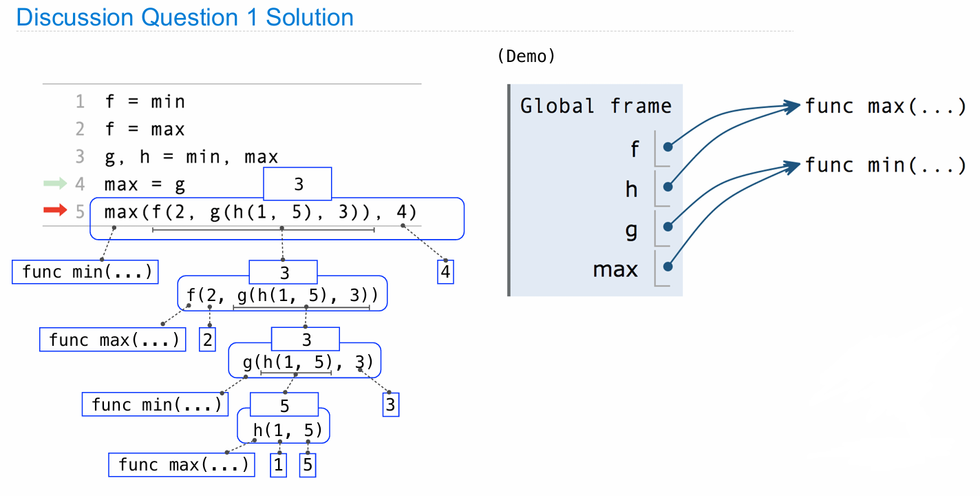Image resolution: width=980 pixels, height=496 pixels.
Task: Click the 'func min(...)' object right of the Global frame
Action: (886, 165)
